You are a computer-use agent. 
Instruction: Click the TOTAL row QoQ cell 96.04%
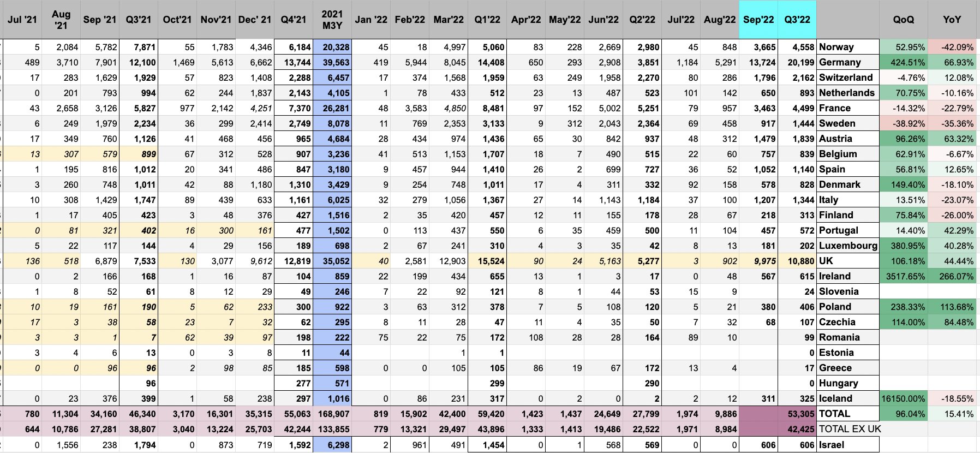(x=903, y=414)
